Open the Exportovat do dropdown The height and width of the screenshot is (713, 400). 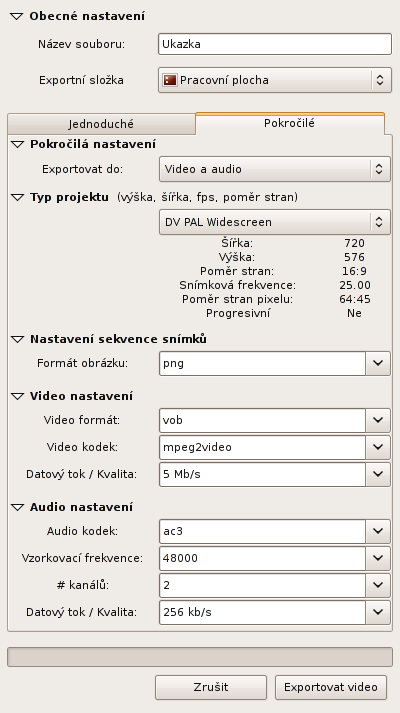click(x=275, y=169)
